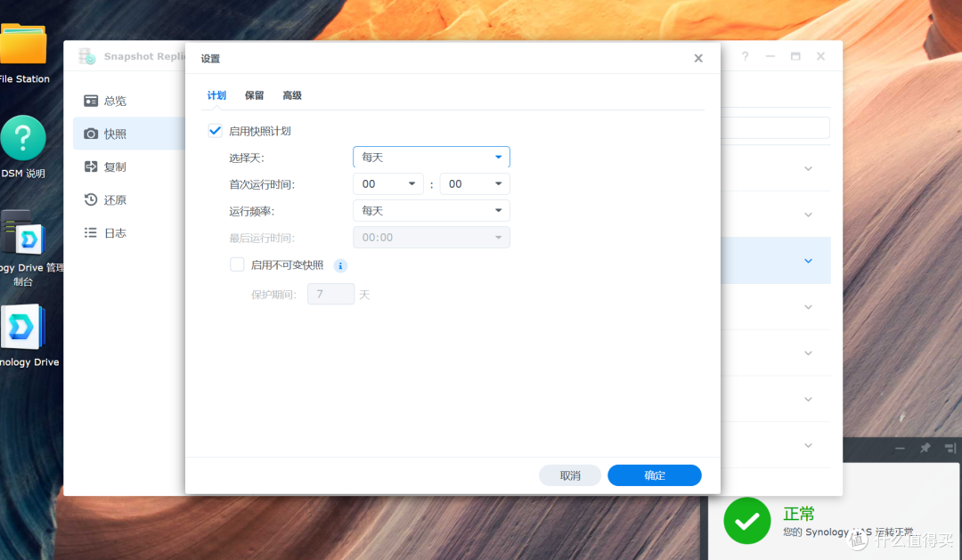This screenshot has width=962, height=560.
Task: Switch to the 高级 tab
Action: pyautogui.click(x=292, y=95)
